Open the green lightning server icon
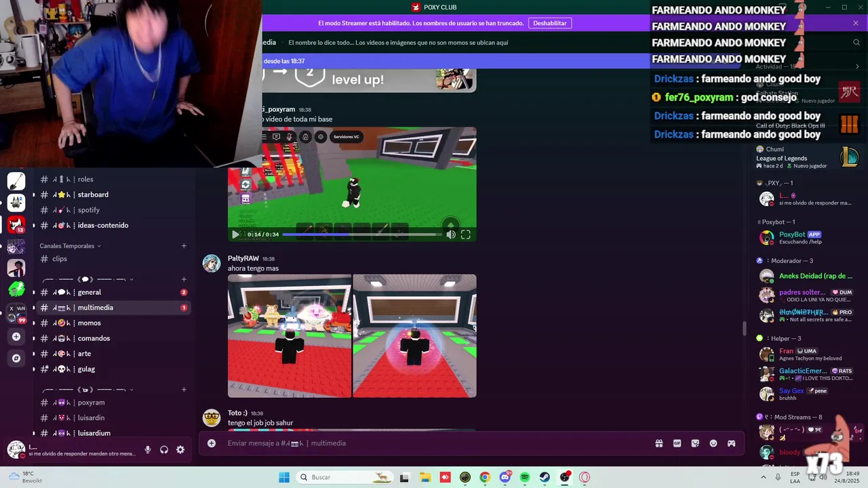Screen dimensions: 868x488 click(x=16, y=289)
